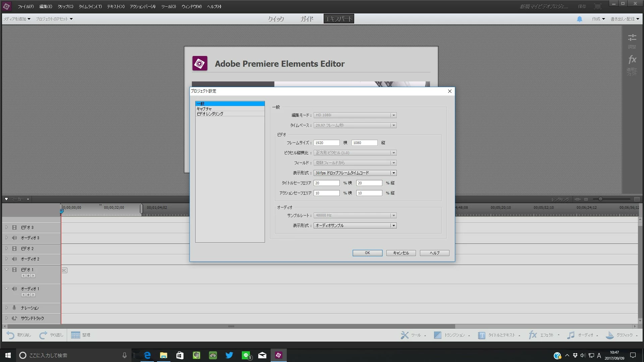This screenshot has width=644, height=362.
Task: Open the Tools panel scissors icon
Action: point(405,335)
